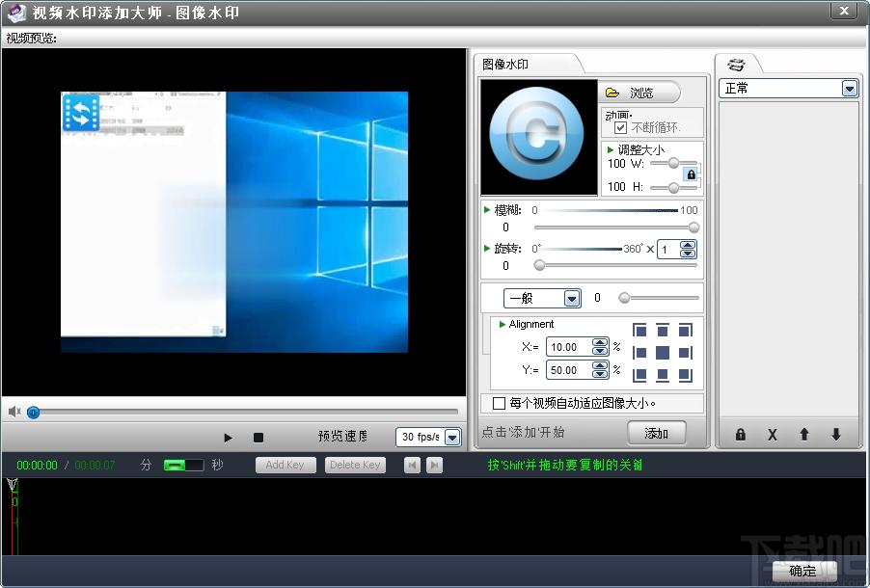Click the X value spinner arrows
This screenshot has width=870, height=588.
click(x=600, y=347)
